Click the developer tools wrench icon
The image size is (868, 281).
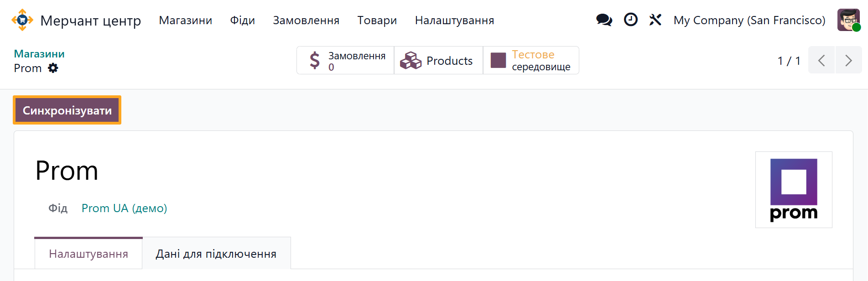click(x=655, y=20)
